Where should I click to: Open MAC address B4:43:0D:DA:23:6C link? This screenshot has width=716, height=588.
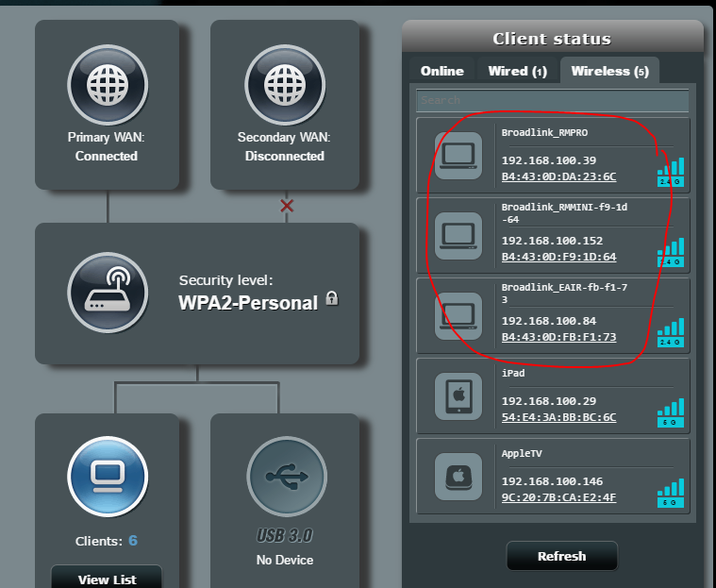(x=558, y=176)
